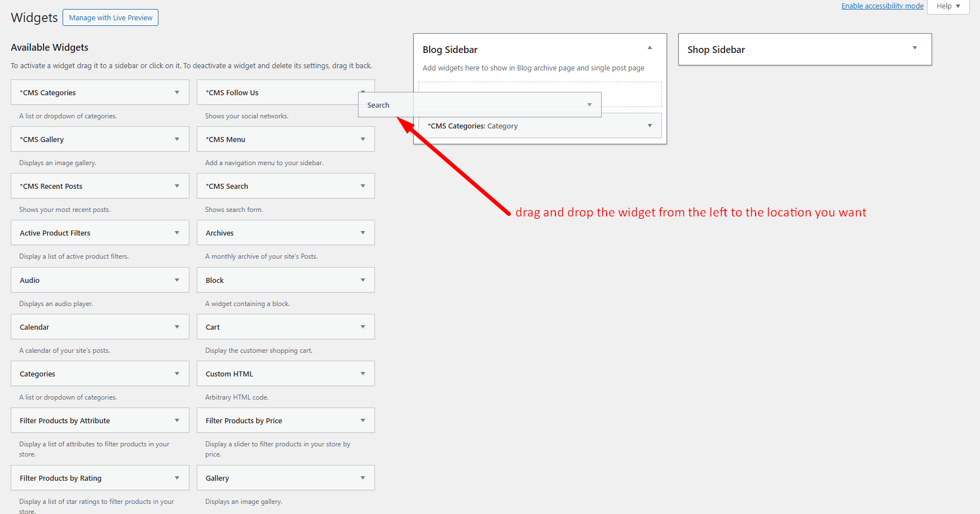Open the *CMS Menu widget dropdown arrow
This screenshot has height=514, width=980.
click(363, 139)
